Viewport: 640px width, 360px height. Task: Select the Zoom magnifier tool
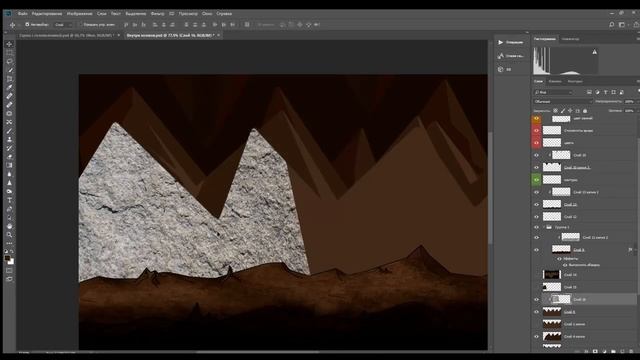coord(9,235)
